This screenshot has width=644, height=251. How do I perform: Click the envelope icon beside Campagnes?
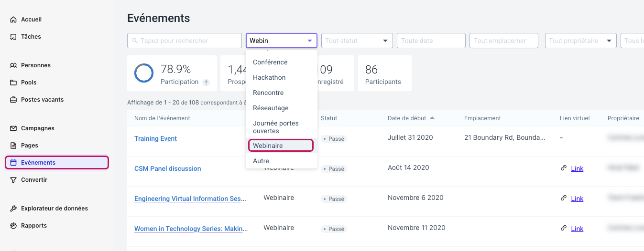pos(13,128)
